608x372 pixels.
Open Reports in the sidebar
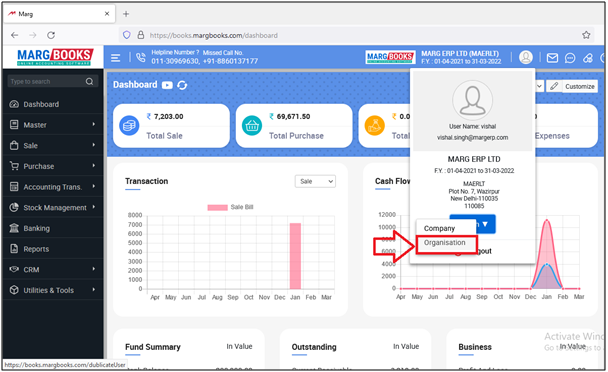click(x=53, y=249)
